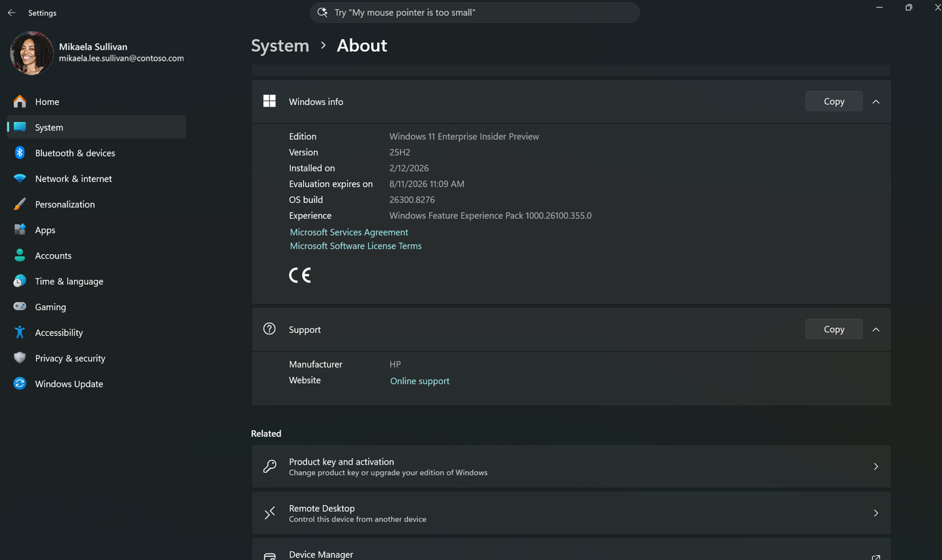Click the Time & language globe icon
The image size is (942, 560).
[20, 281]
